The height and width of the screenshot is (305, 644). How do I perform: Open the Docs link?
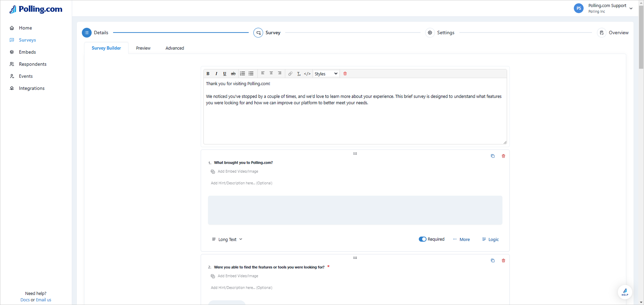25,300
